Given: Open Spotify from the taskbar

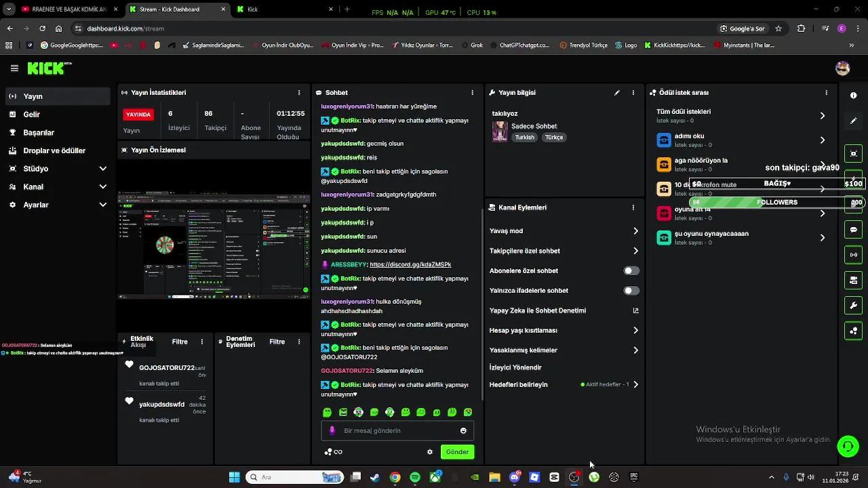Looking at the screenshot, I should coord(415,477).
